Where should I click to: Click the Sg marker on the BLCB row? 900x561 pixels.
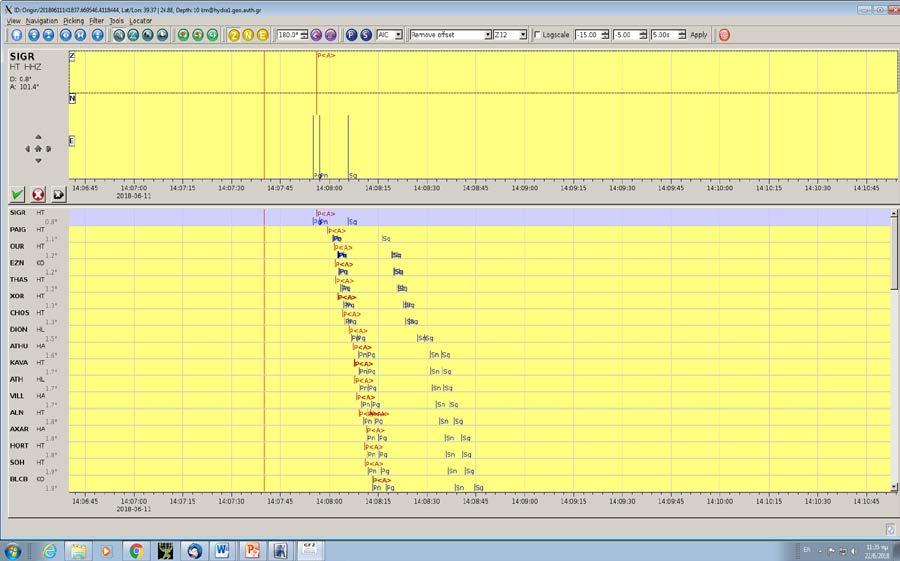[x=478, y=488]
